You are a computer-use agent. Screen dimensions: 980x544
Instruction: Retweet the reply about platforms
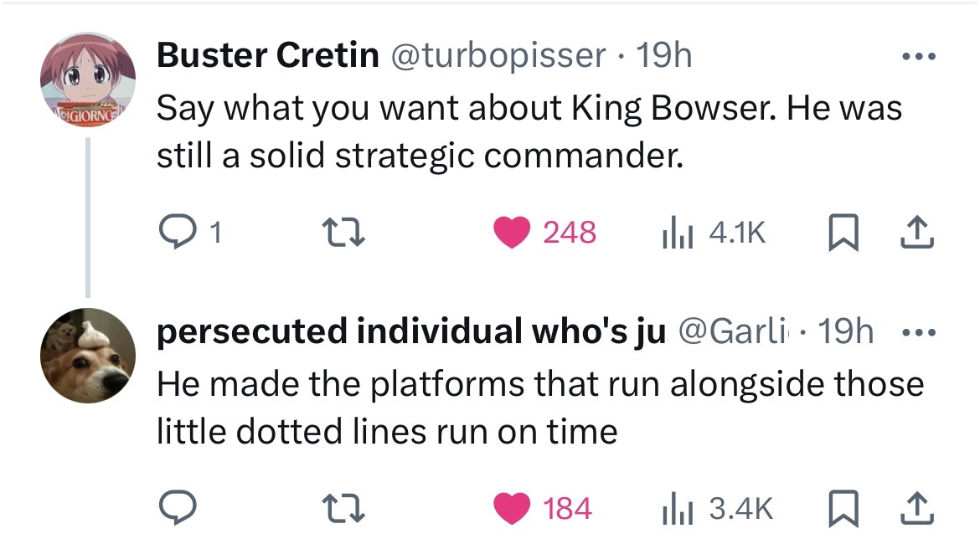[x=343, y=508]
